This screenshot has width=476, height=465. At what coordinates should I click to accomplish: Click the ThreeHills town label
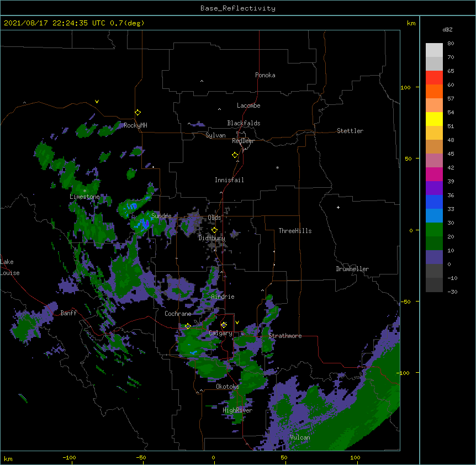(x=295, y=231)
